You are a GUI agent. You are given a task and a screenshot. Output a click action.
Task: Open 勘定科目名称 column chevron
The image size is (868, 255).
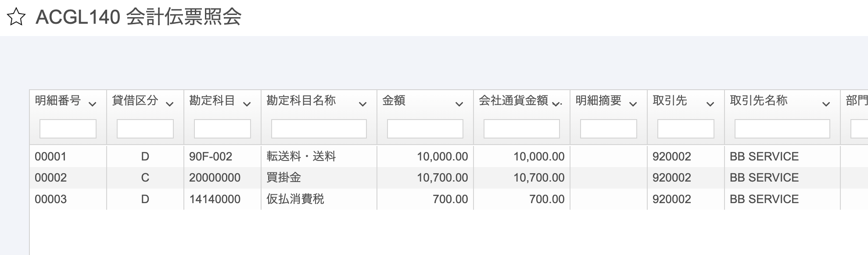[362, 104]
